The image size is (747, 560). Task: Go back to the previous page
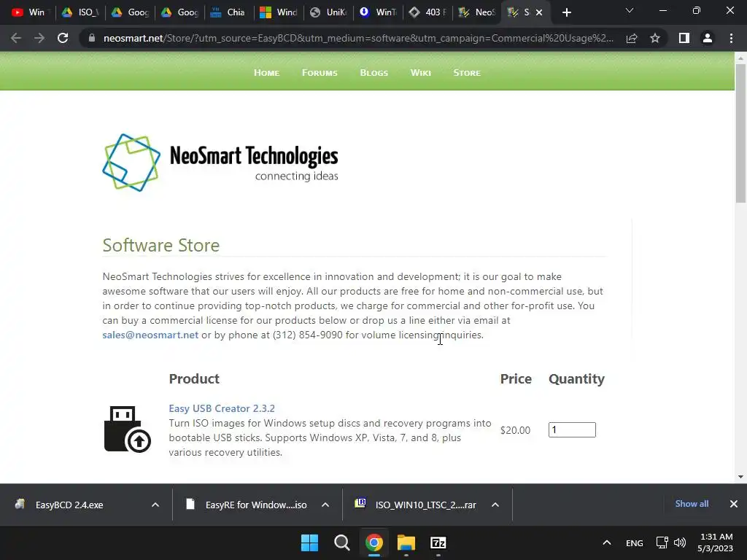tap(16, 38)
